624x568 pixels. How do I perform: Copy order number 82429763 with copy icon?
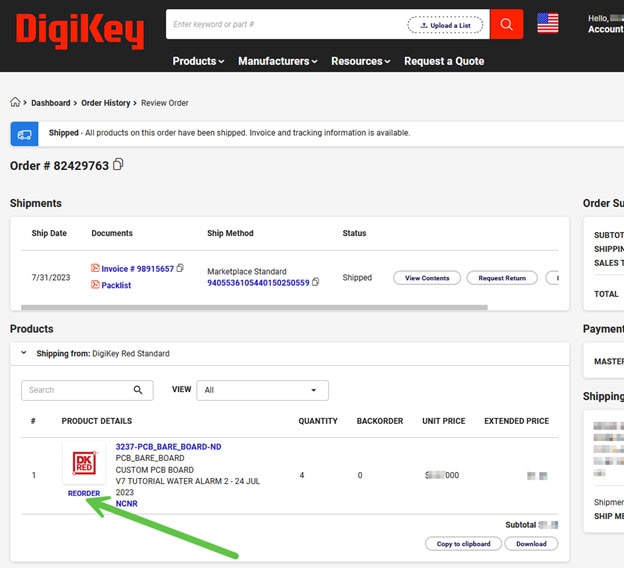click(119, 164)
